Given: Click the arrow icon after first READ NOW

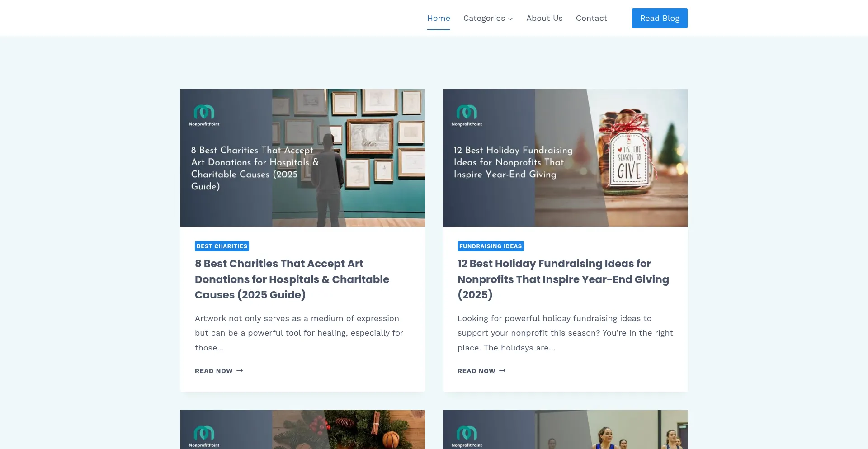Looking at the screenshot, I should 240,371.
